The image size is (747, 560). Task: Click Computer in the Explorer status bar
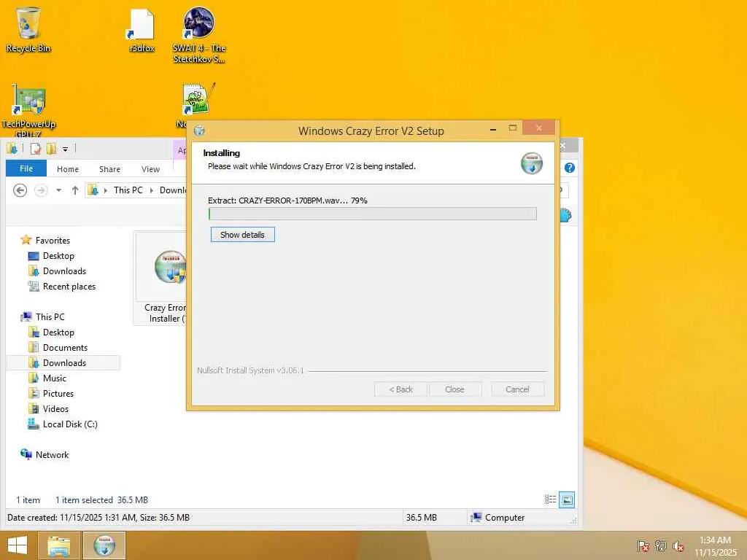(498, 518)
